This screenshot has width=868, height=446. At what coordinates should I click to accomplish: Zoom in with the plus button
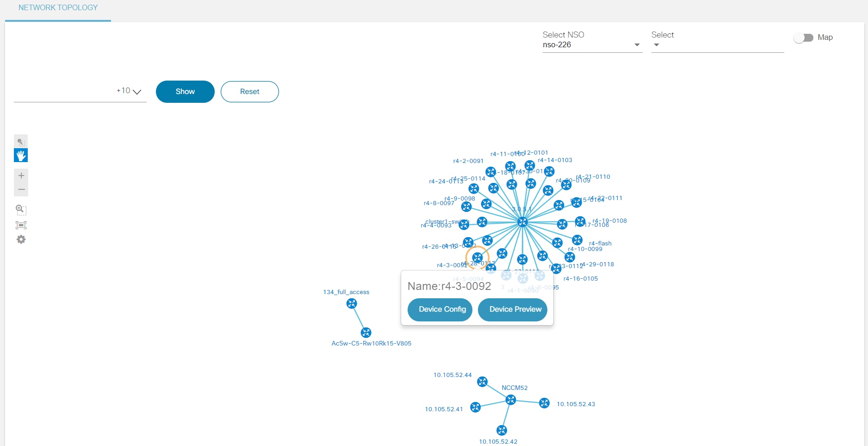point(21,176)
